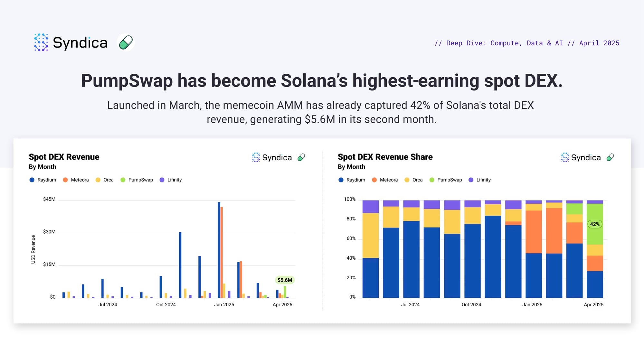Viewport: 644px width, 362px height.
Task: Click the pill icon on the Spot DEX Revenue chart
Action: pyautogui.click(x=301, y=157)
